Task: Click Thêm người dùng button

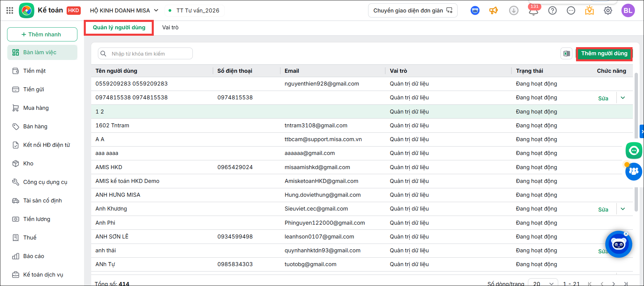Action: tap(604, 54)
